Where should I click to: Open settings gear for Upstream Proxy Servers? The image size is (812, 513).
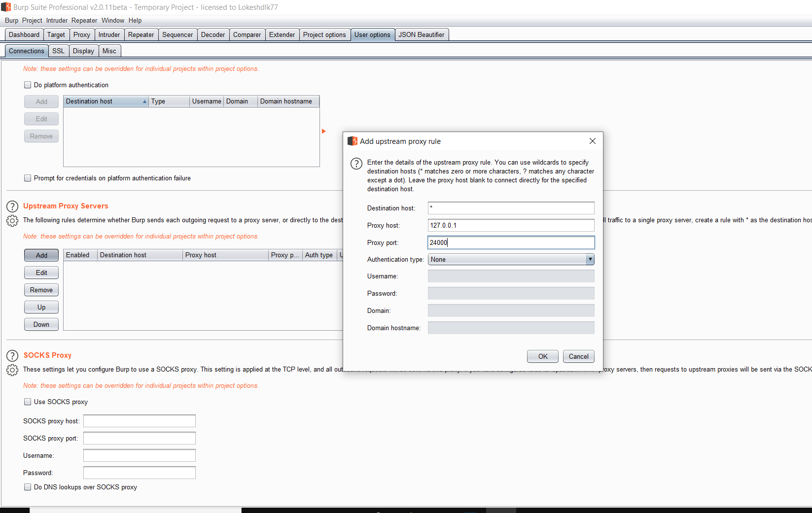tap(12, 221)
